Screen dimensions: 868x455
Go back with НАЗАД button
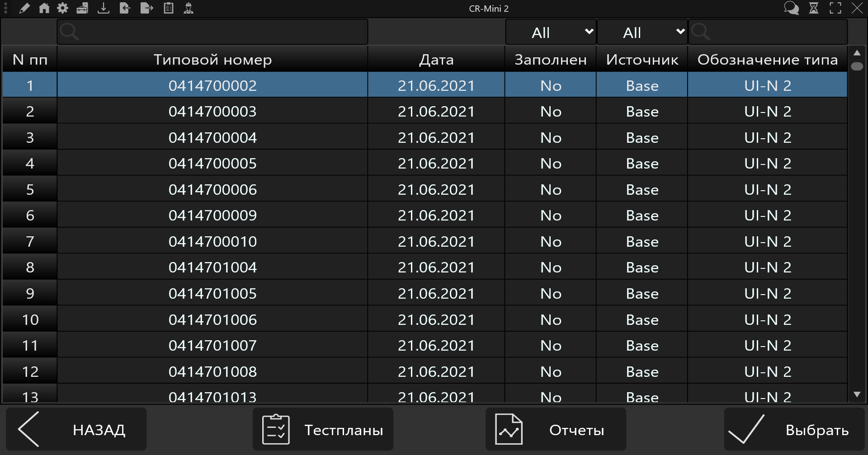click(76, 429)
